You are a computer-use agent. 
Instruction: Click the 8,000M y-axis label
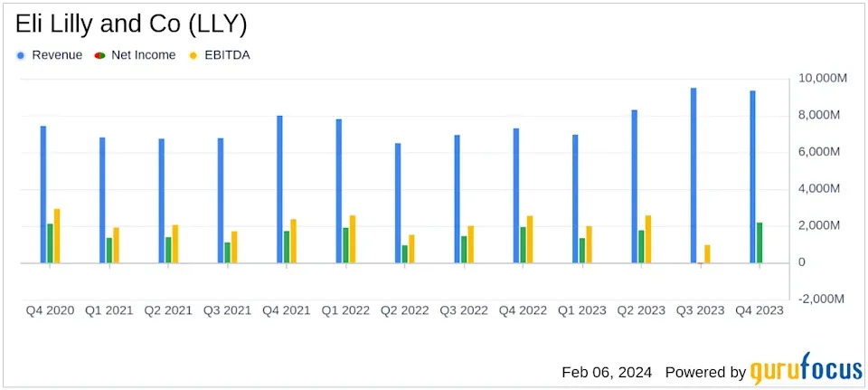[819, 115]
